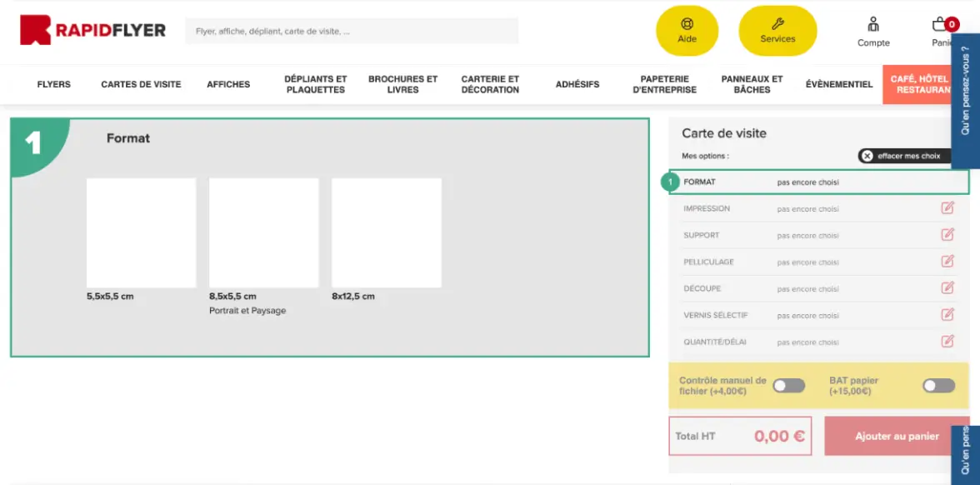Click the edit icon for Support

(x=947, y=235)
